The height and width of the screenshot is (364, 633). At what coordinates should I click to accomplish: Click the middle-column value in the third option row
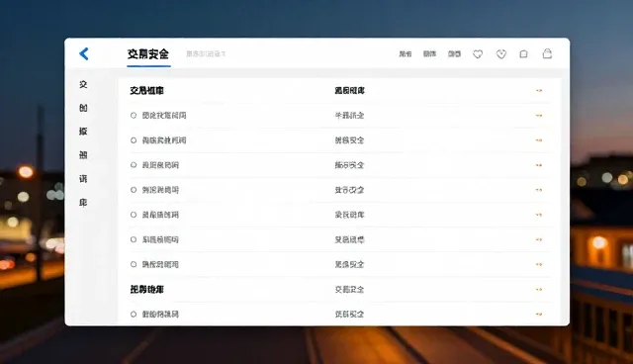[349, 165]
